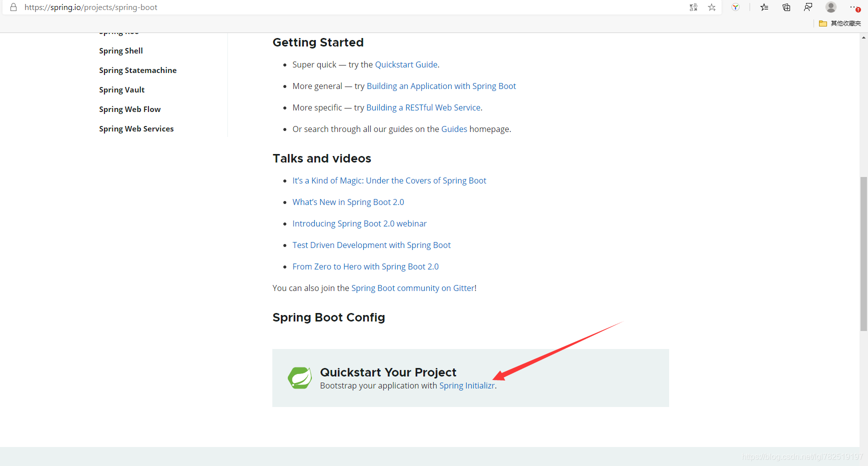Click the Spring Boot Config heading
Viewport: 868px width, 466px height.
point(329,317)
